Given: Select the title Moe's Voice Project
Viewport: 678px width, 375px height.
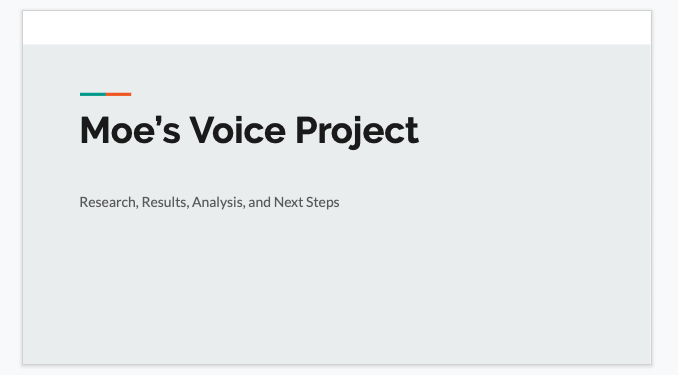Looking at the screenshot, I should pyautogui.click(x=249, y=130).
